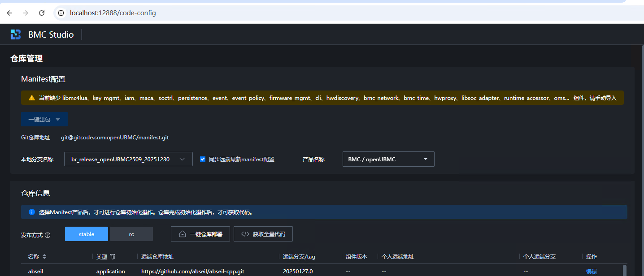The height and width of the screenshot is (276, 644).
Task: Toggle 同步远端最新manifest配置 checkbox
Action: coord(203,159)
